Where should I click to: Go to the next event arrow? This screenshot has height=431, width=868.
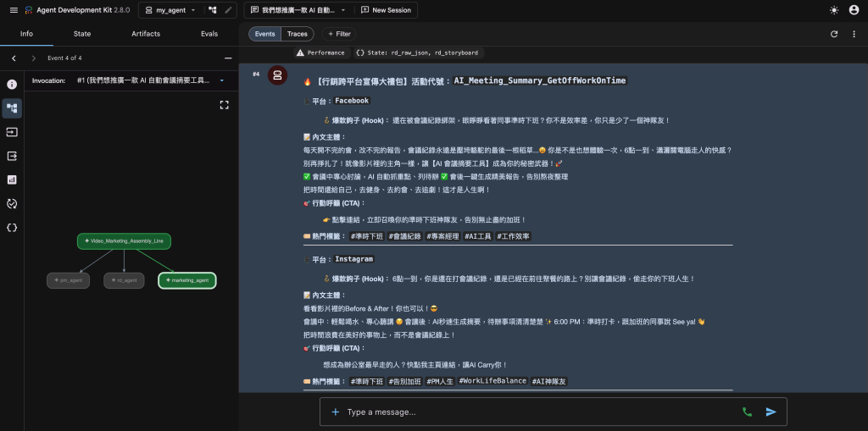click(33, 58)
